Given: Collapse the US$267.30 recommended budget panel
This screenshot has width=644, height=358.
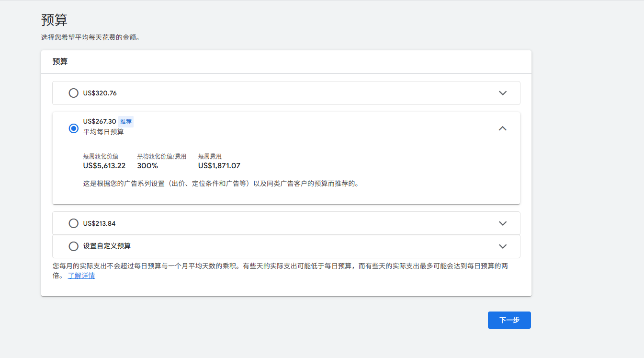Looking at the screenshot, I should (502, 128).
